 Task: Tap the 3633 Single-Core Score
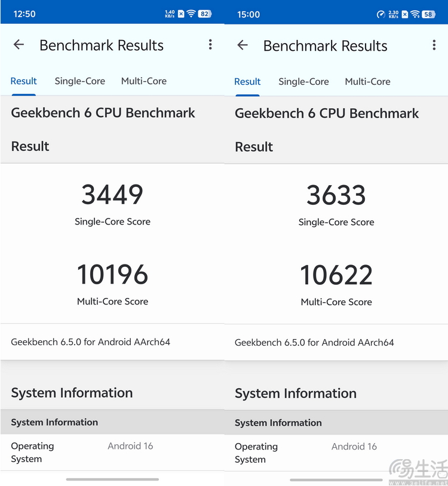click(x=336, y=195)
